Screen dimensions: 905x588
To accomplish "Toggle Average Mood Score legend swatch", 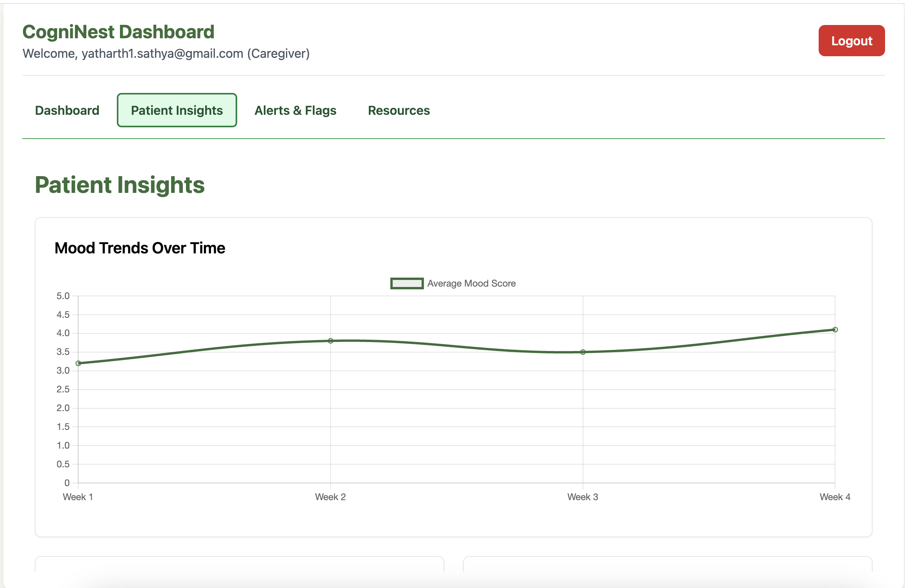I will pos(406,283).
